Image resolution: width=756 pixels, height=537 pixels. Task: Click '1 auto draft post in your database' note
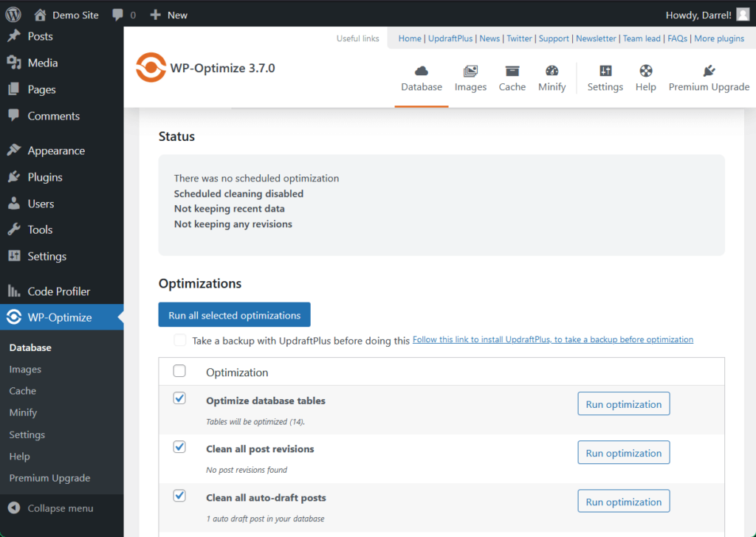[x=265, y=519]
